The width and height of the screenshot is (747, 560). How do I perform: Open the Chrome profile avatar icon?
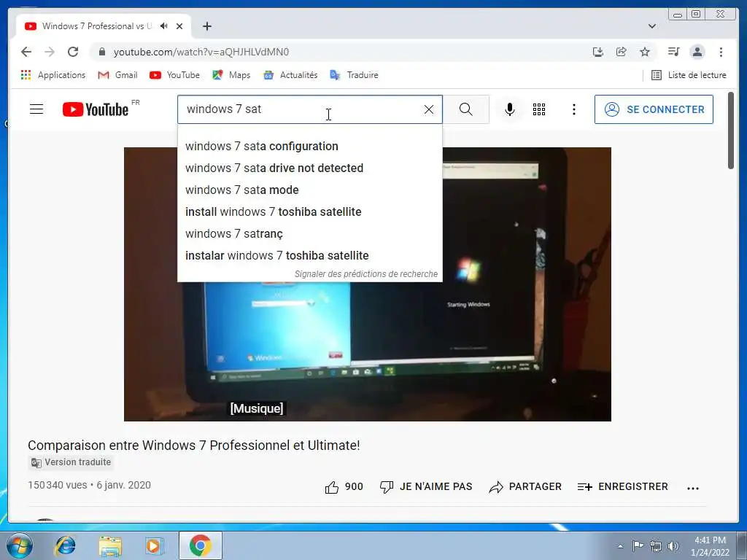pos(697,52)
